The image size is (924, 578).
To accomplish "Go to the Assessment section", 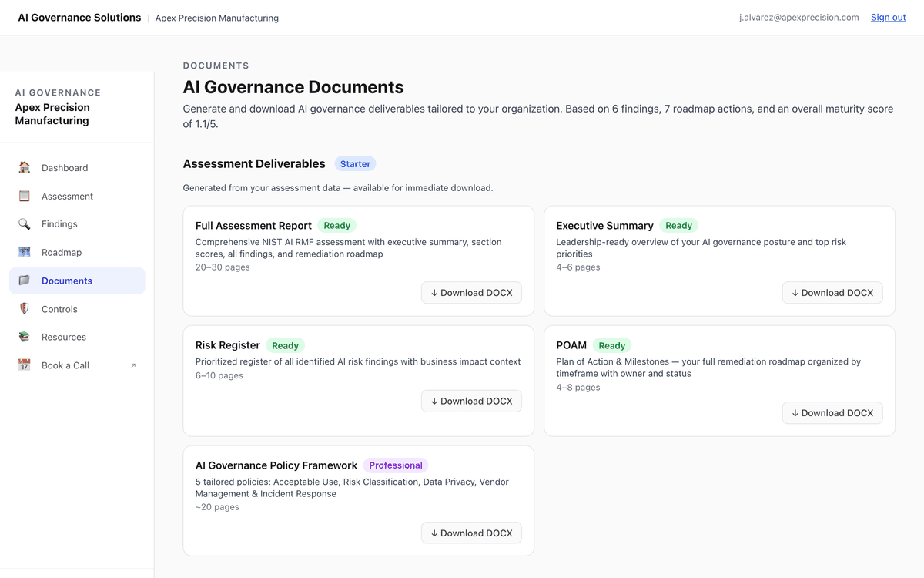I will pos(77,196).
